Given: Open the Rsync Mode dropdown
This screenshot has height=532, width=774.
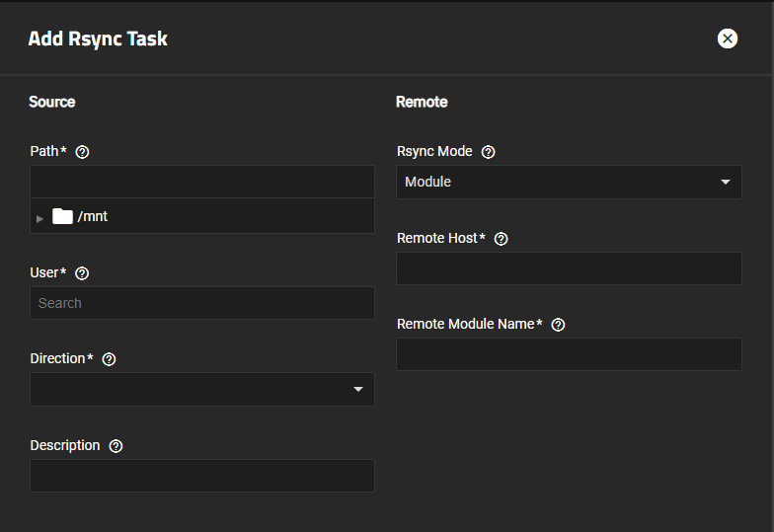Looking at the screenshot, I should (568, 182).
